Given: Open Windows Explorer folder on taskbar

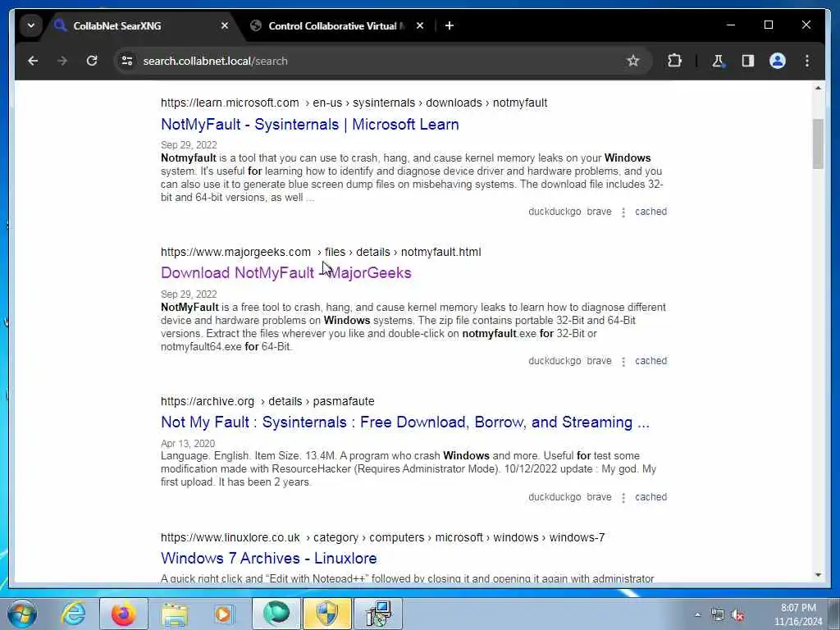Looking at the screenshot, I should (x=174, y=614).
